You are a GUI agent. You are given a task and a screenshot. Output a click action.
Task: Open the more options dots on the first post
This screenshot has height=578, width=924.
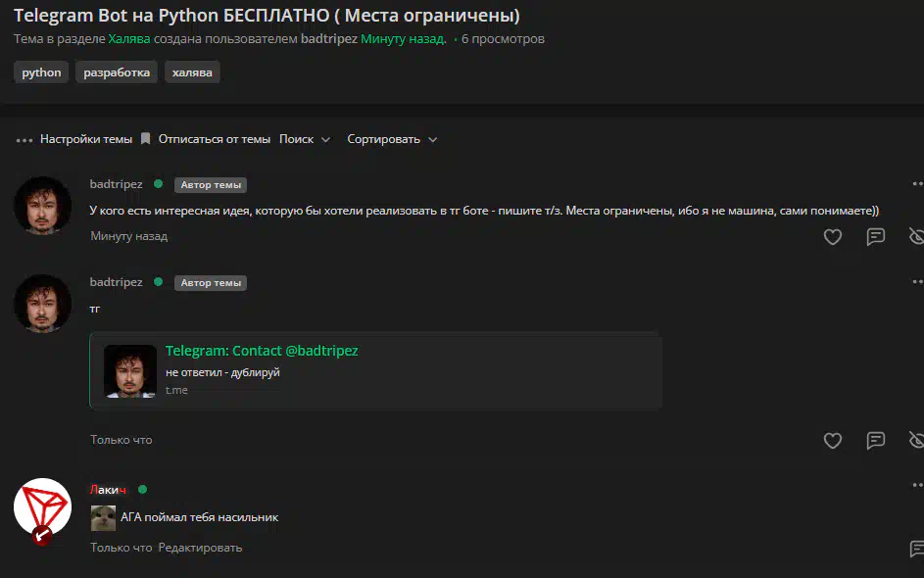(x=917, y=184)
